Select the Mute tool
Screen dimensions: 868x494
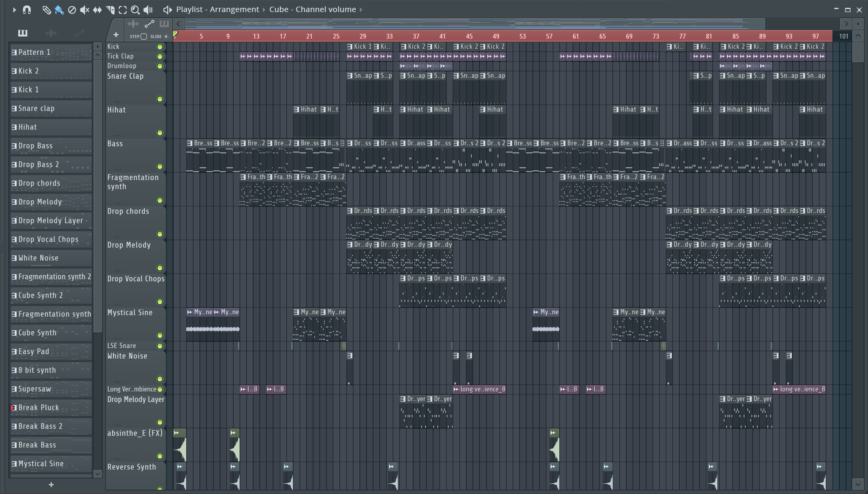[84, 10]
